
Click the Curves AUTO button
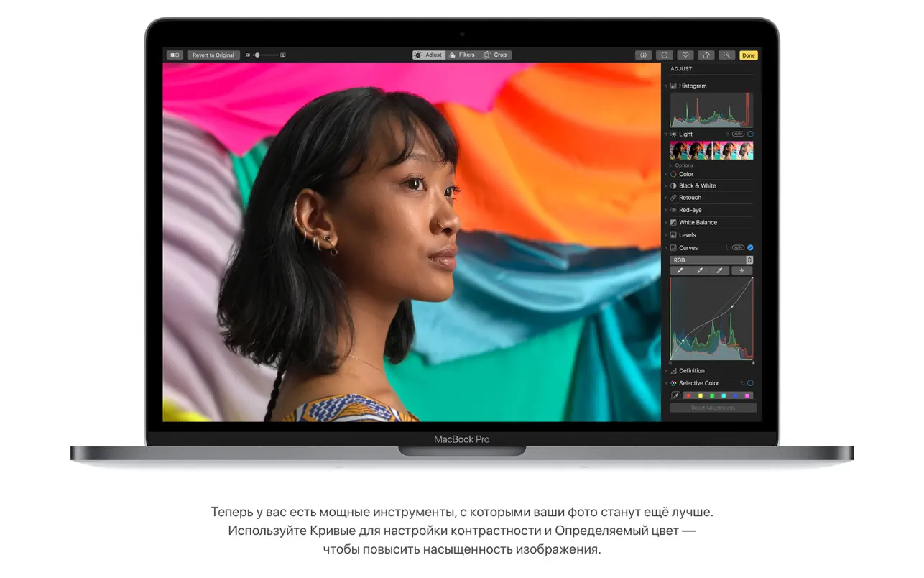tap(738, 247)
